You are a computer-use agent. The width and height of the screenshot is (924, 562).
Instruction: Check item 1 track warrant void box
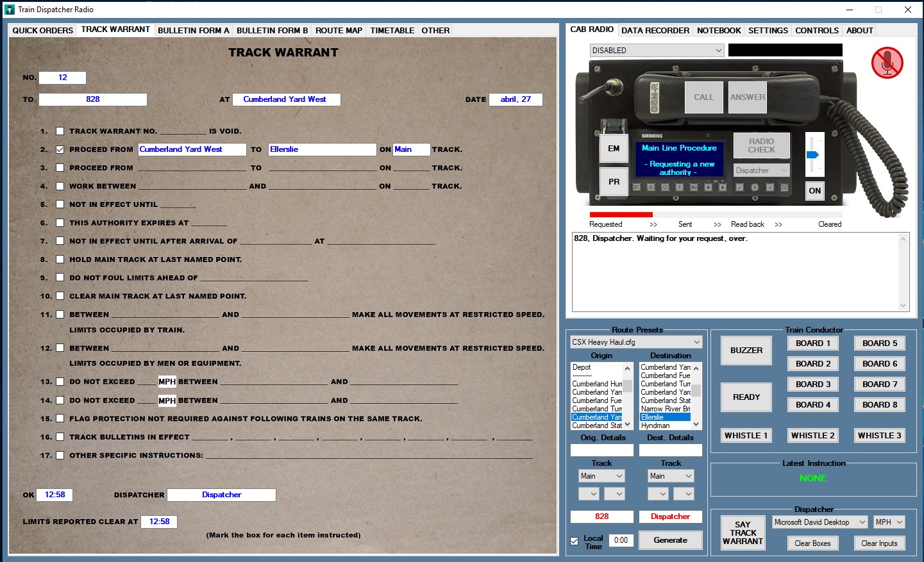pos(60,131)
